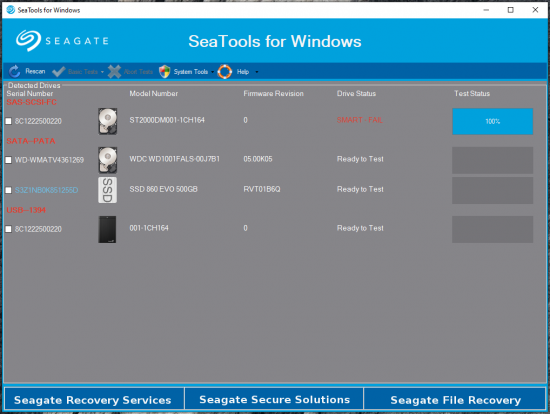Click firmware revision RVT01B6Q
Screen dimensions: 550x414
click(x=262, y=189)
